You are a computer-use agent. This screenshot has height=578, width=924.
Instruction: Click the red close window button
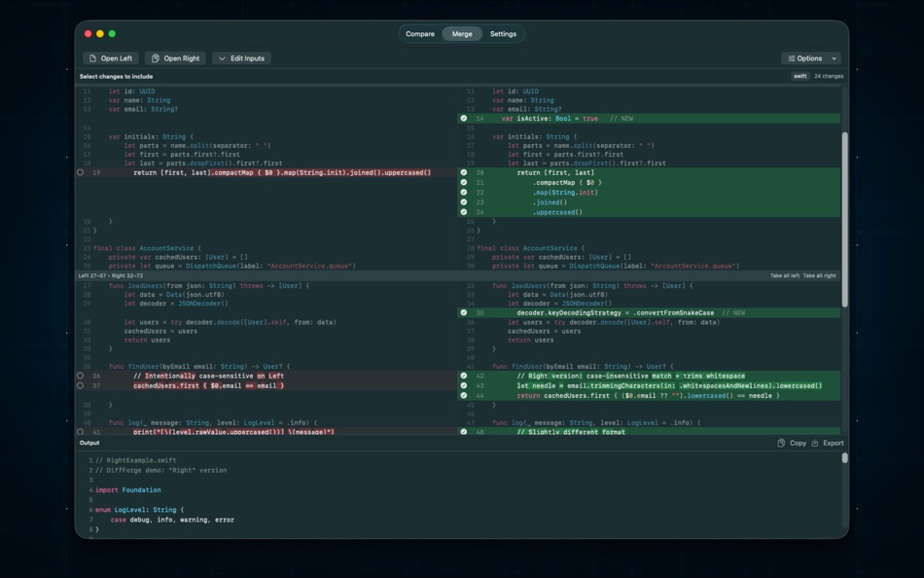click(88, 34)
